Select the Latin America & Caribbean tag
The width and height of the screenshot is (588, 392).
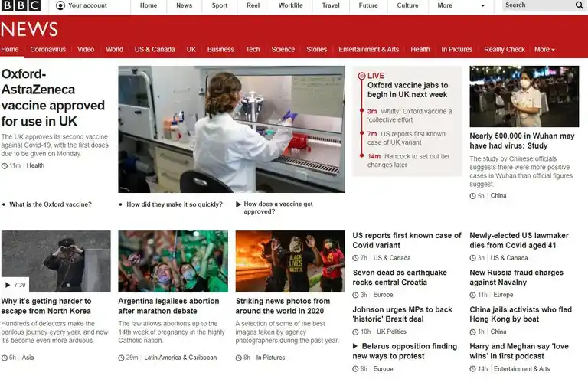(x=180, y=358)
